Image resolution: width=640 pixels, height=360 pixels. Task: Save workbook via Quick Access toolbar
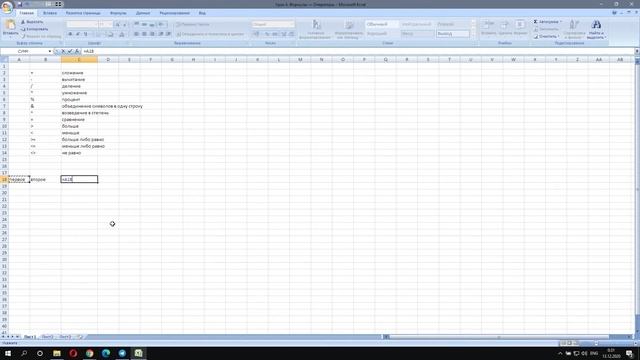(19, 4)
